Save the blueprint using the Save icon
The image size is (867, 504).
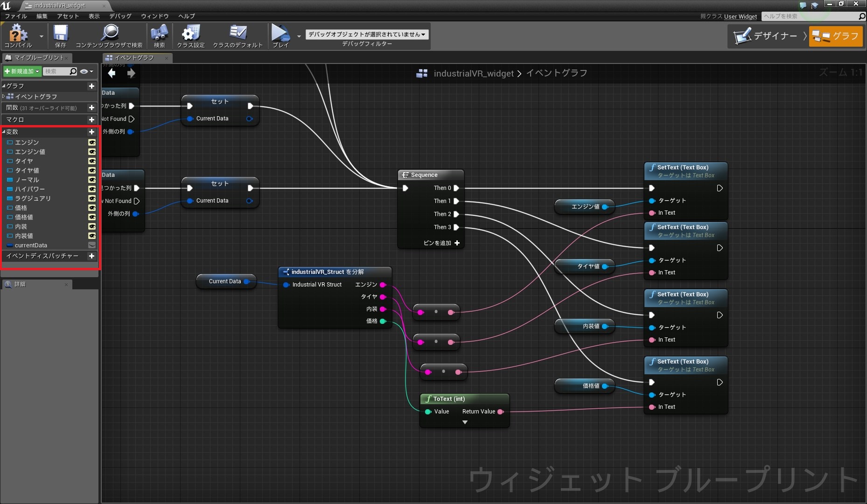coord(61,36)
